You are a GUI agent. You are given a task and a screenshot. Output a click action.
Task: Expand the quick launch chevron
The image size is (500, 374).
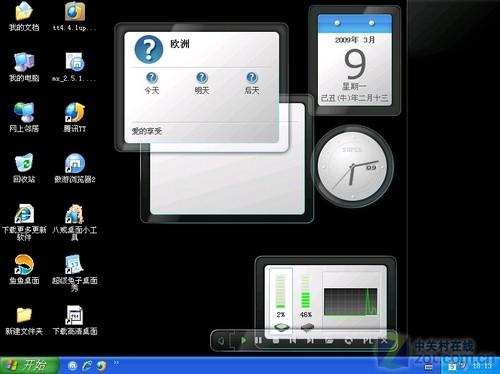pos(116,363)
